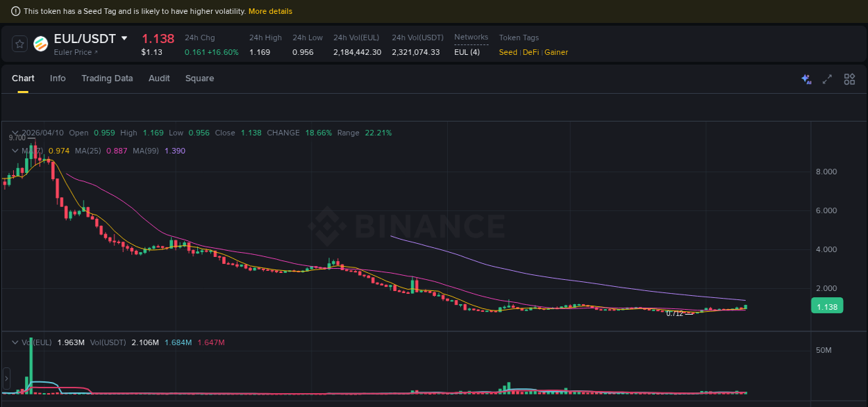Open the EUL/USDT pair dropdown
The width and height of the screenshot is (868, 407).
click(124, 38)
